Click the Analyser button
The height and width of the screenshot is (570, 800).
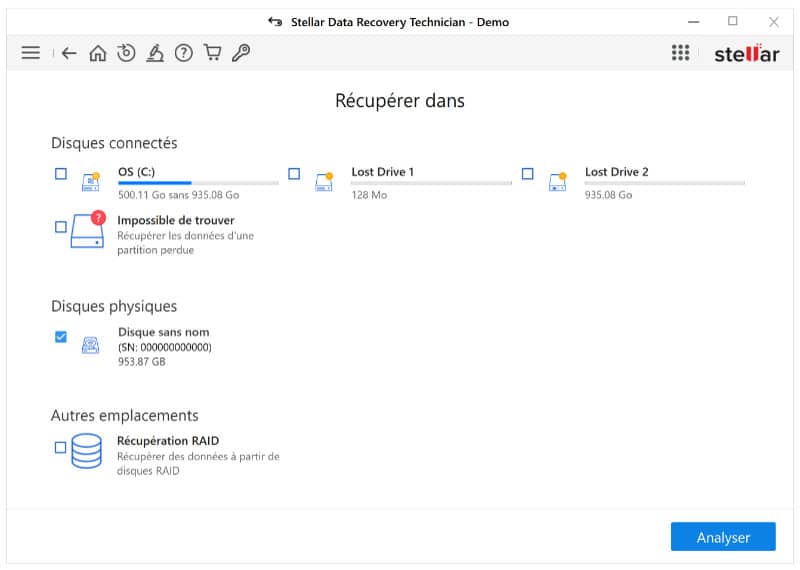coord(723,537)
